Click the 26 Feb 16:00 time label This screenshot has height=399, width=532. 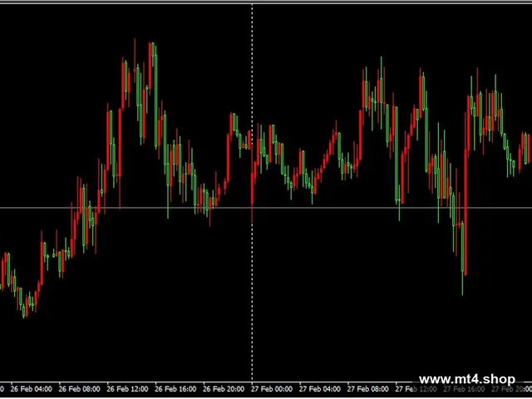coord(175,389)
